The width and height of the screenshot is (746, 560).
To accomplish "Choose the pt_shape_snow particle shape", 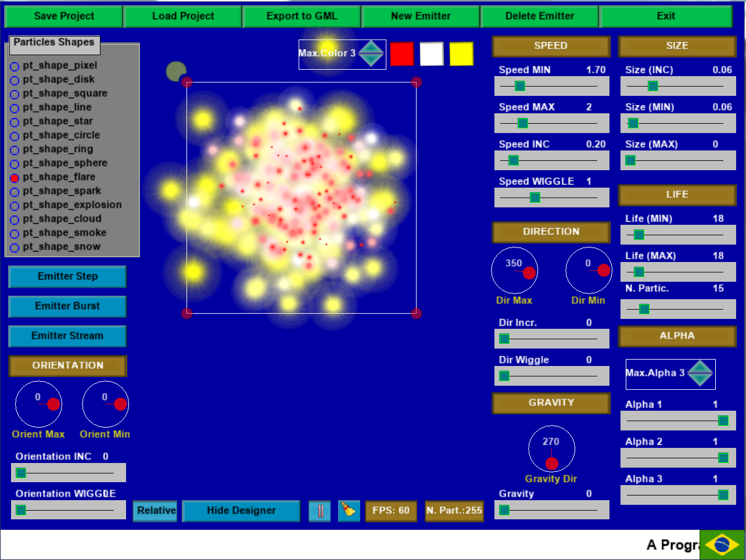I will [14, 246].
